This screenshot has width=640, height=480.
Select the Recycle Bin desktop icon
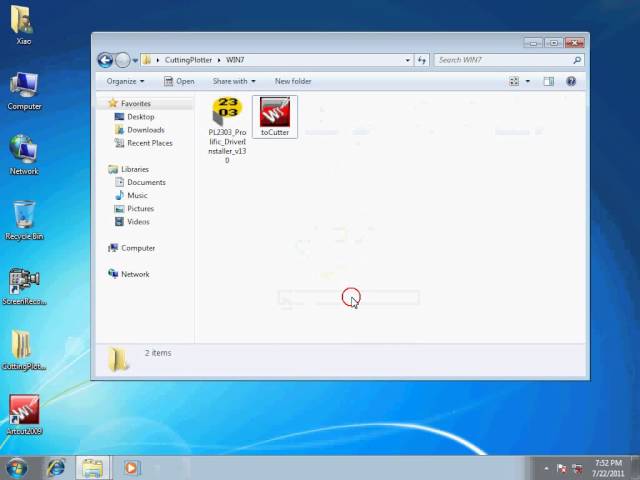(x=24, y=220)
